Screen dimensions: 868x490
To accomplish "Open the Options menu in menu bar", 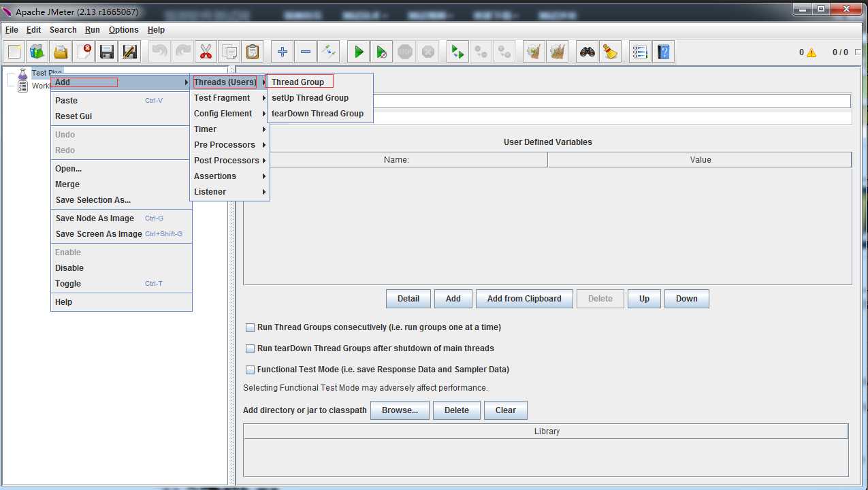I will point(123,30).
